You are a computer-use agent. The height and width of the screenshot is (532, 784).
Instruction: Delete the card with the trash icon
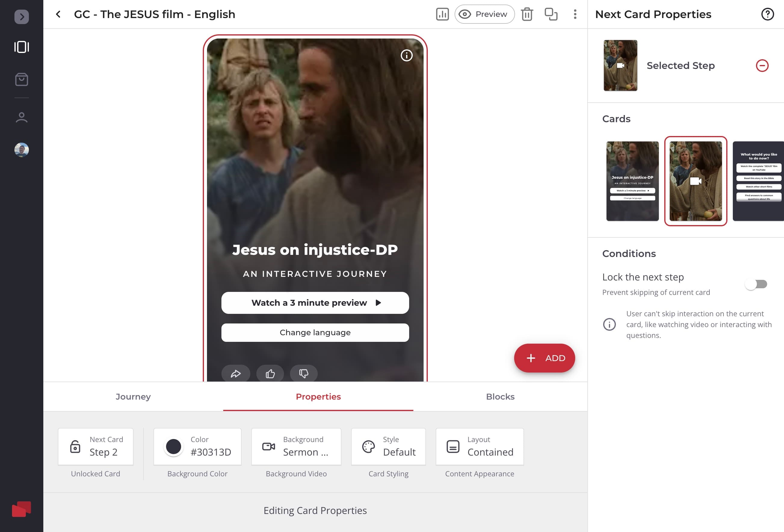point(526,14)
